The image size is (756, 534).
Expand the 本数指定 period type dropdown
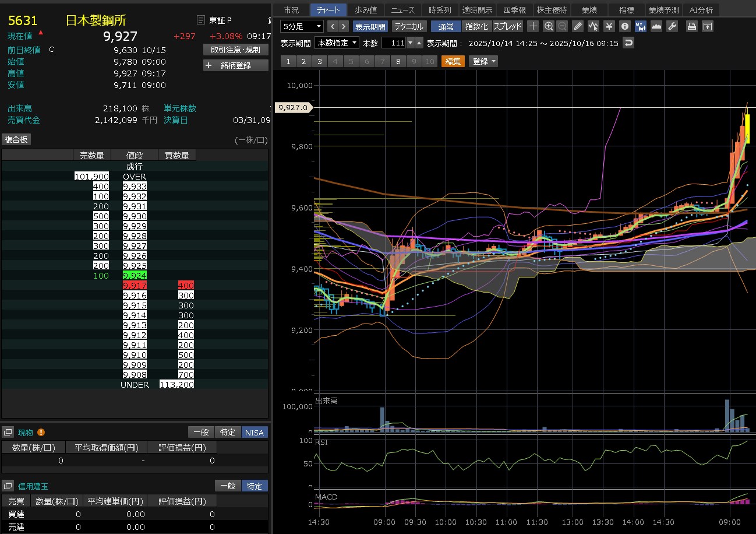pos(337,43)
